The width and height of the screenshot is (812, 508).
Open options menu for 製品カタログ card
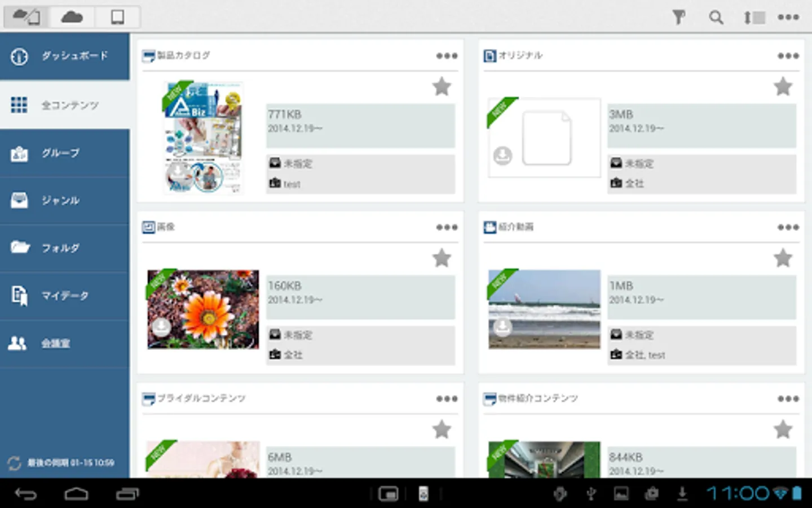coord(447,55)
